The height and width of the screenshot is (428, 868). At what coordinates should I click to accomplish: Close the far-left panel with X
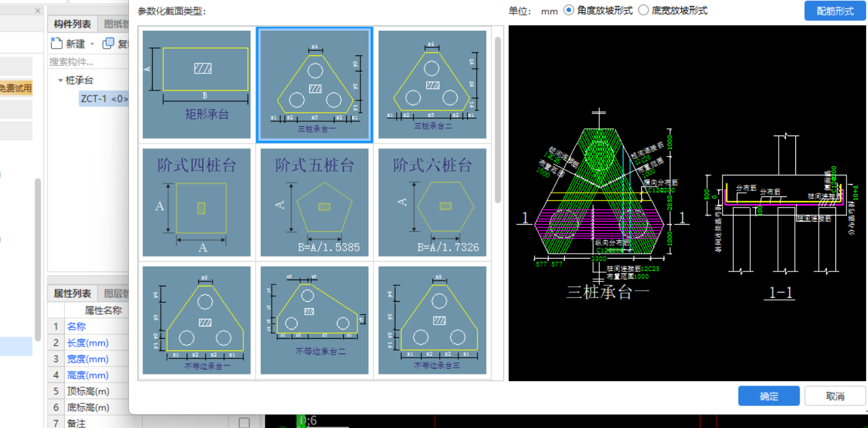[x=38, y=11]
